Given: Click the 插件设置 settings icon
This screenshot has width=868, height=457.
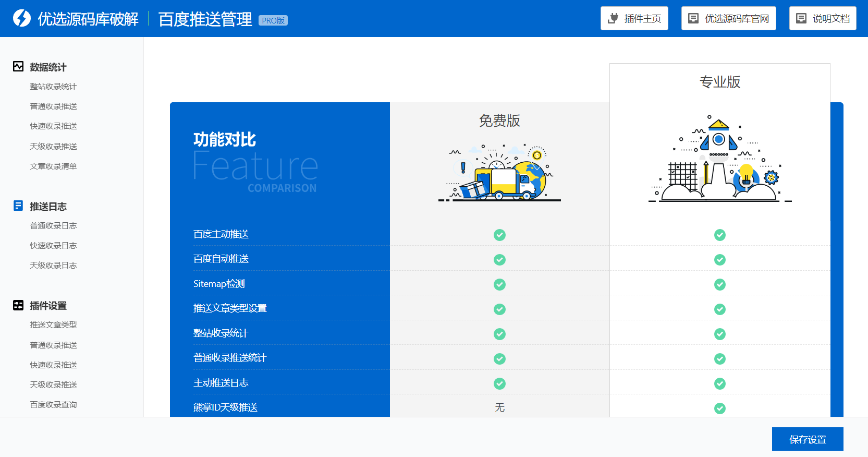Looking at the screenshot, I should pyautogui.click(x=18, y=305).
